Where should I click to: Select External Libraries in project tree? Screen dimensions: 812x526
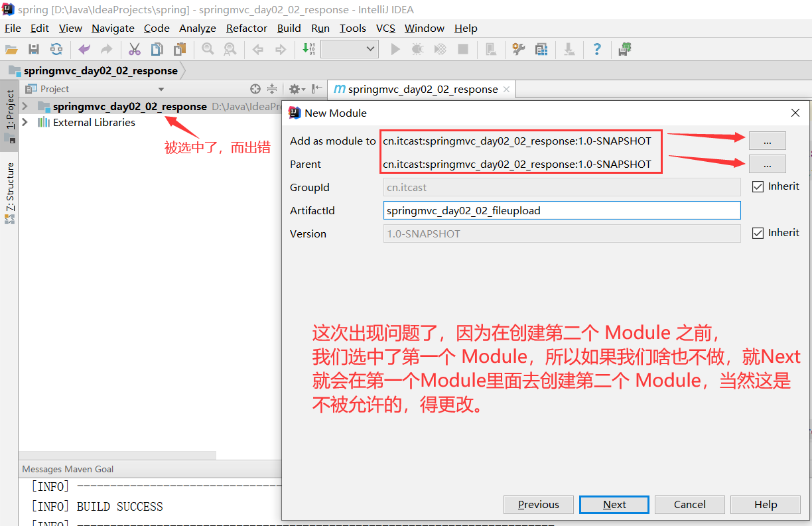point(94,122)
